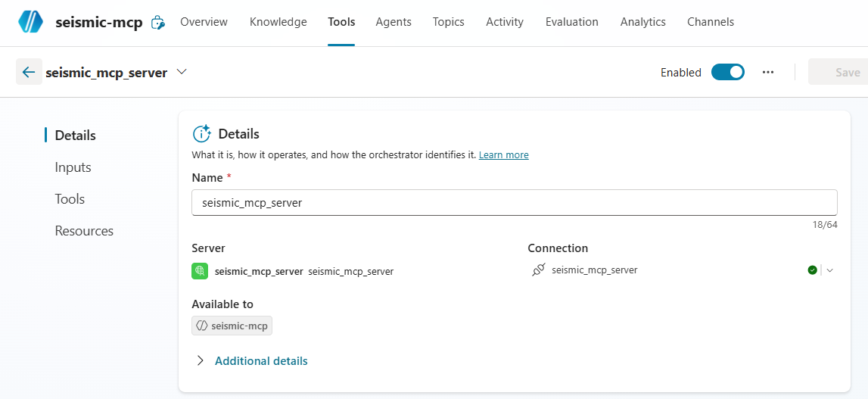Open the Channels tab
Screen dimensions: 868x399
coord(711,22)
